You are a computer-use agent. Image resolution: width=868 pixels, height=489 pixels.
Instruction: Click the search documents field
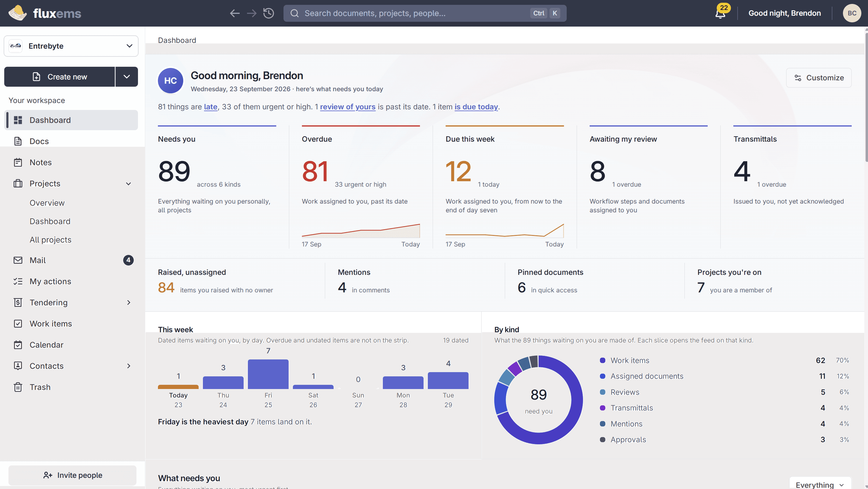point(424,13)
